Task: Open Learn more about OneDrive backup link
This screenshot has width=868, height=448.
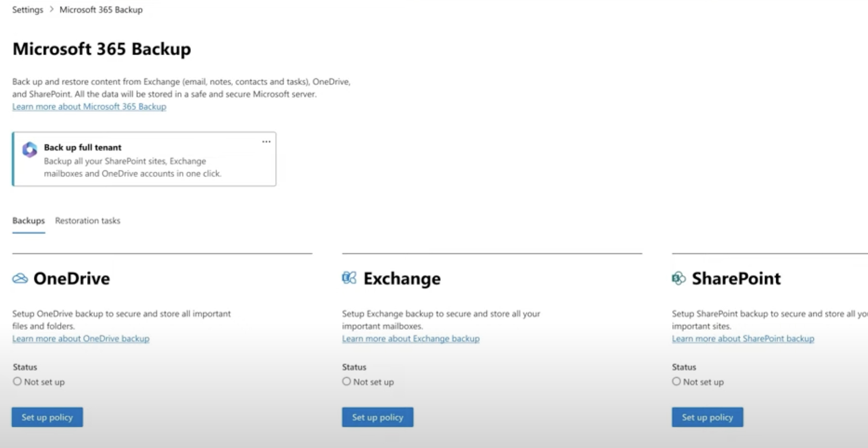Action: point(81,338)
